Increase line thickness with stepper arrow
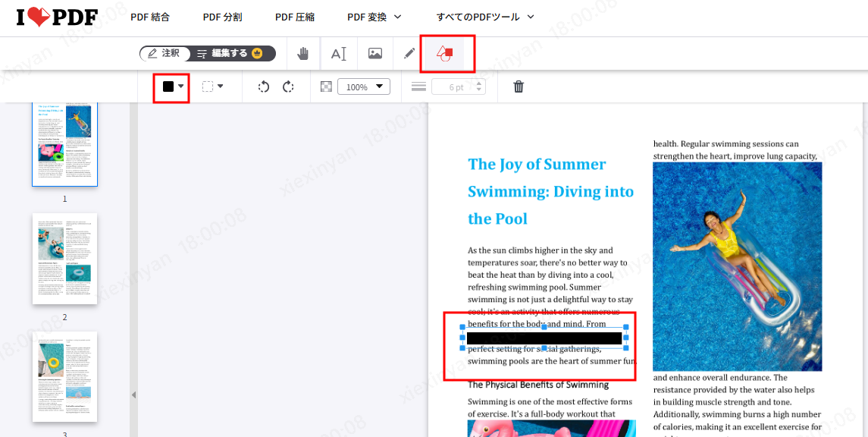 pos(480,83)
